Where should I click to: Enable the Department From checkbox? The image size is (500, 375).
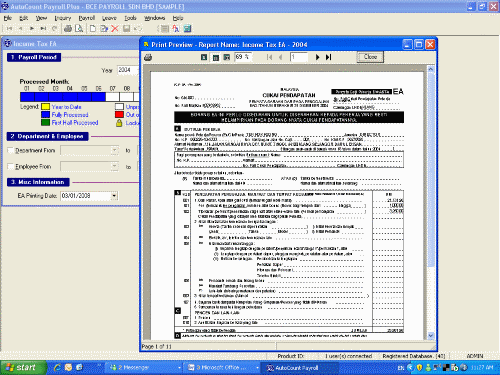pyautogui.click(x=11, y=150)
